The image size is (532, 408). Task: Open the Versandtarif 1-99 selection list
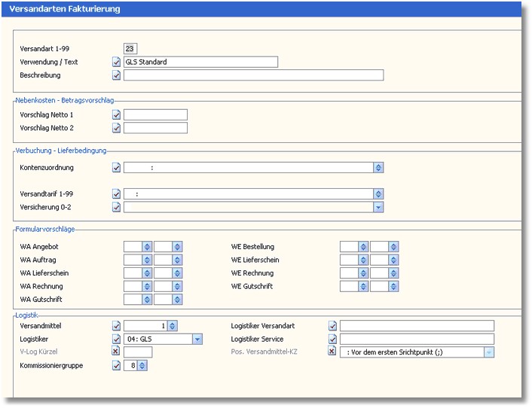[x=378, y=194]
